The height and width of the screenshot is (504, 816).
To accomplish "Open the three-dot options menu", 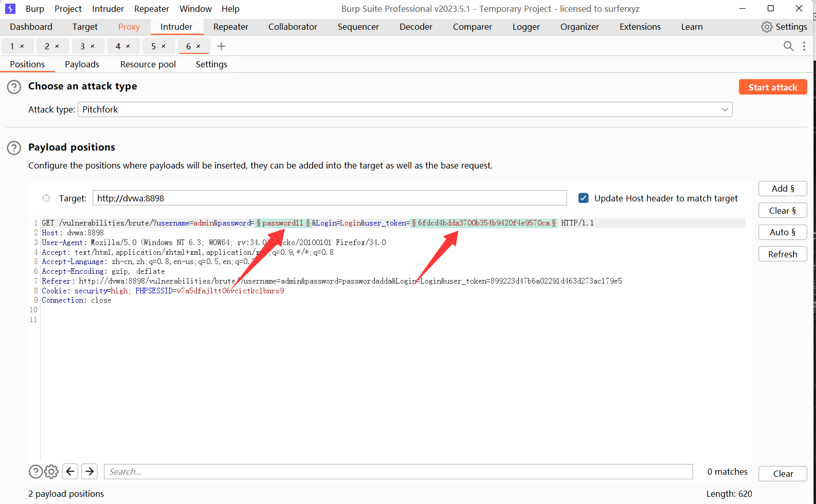I will click(x=804, y=46).
